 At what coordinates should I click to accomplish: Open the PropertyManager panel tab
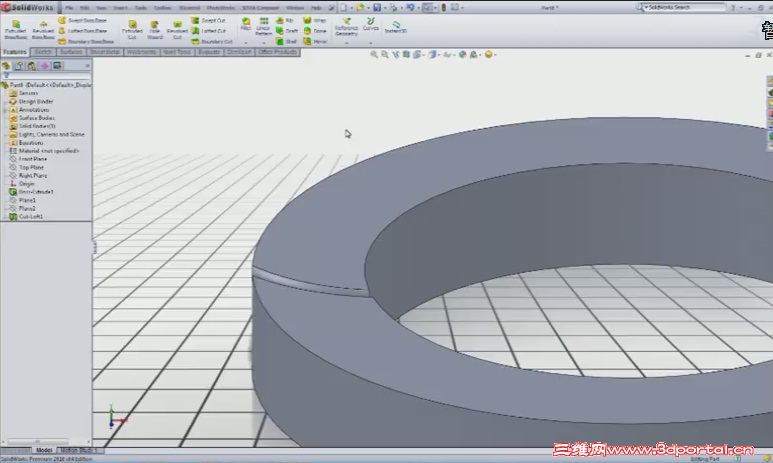(x=19, y=66)
